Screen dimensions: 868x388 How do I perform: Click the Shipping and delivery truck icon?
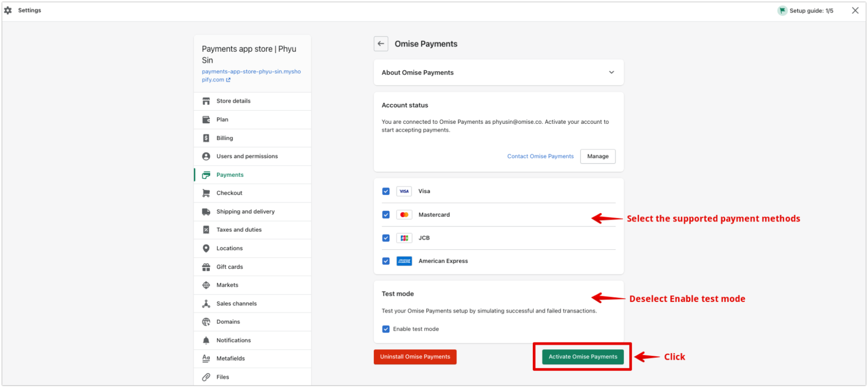206,212
